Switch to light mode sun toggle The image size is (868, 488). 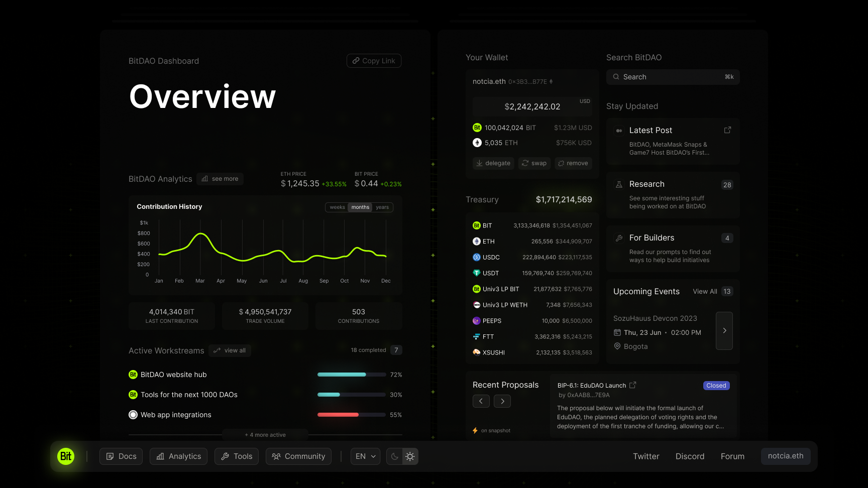coord(410,456)
